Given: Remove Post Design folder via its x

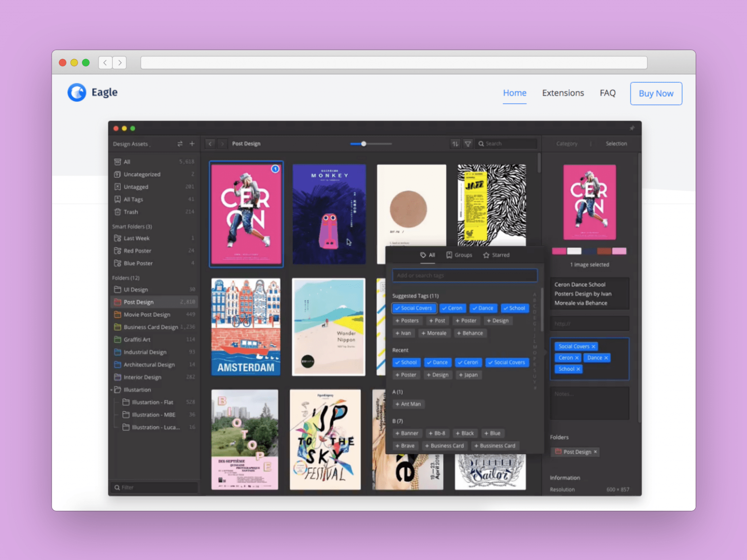Looking at the screenshot, I should tap(595, 452).
